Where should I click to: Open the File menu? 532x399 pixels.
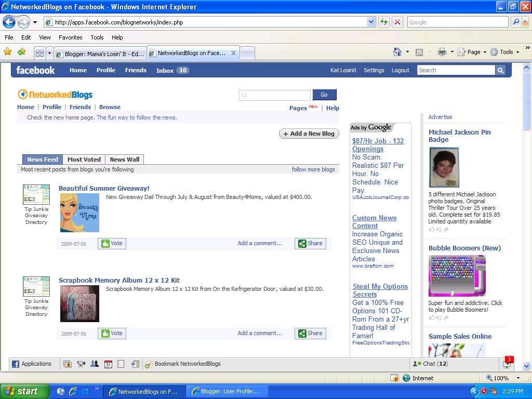(x=9, y=37)
